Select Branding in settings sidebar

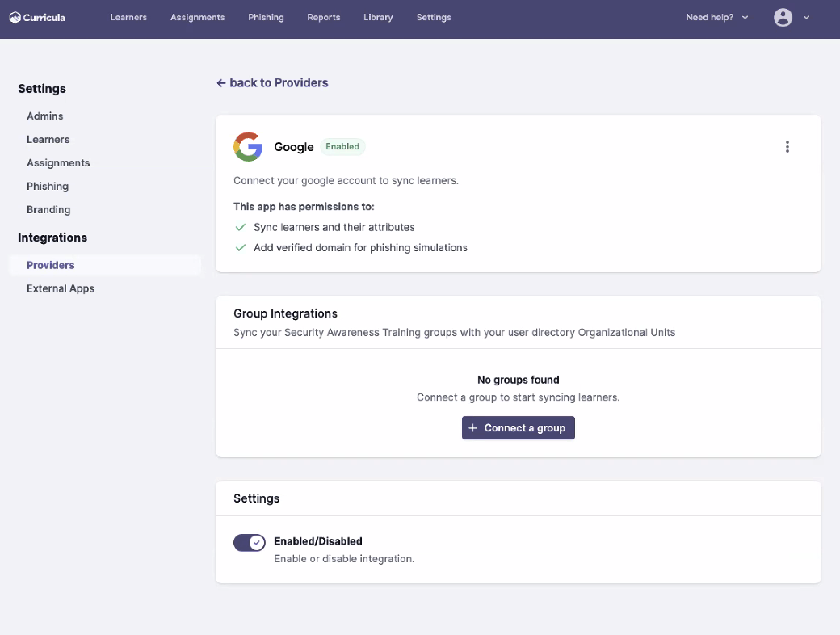click(48, 209)
